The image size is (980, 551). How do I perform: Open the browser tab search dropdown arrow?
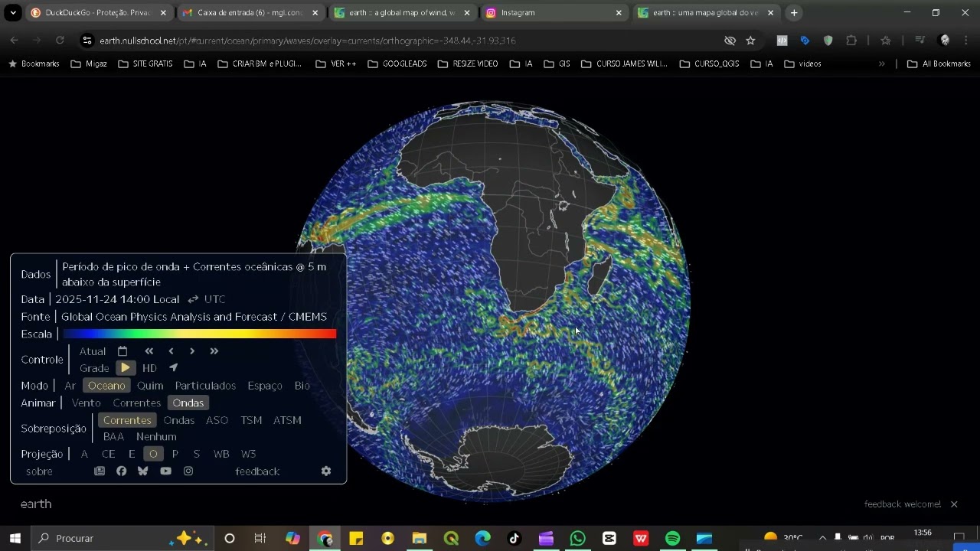pos(13,13)
